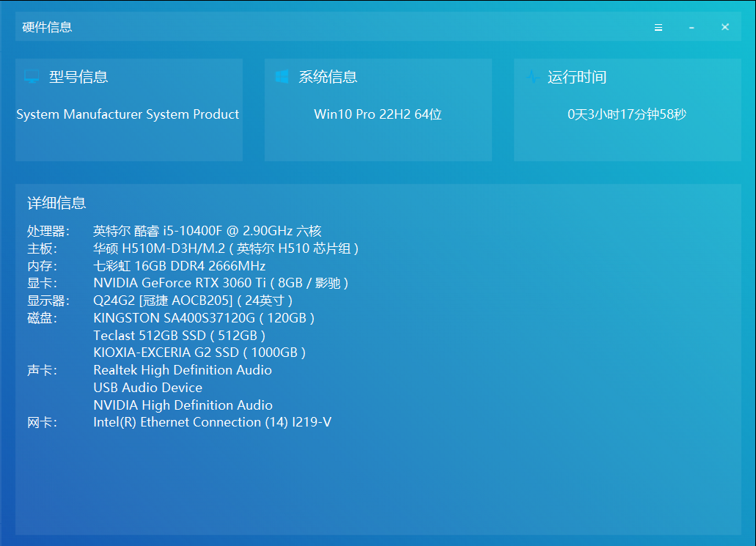Click the 内存 label

tap(42, 266)
